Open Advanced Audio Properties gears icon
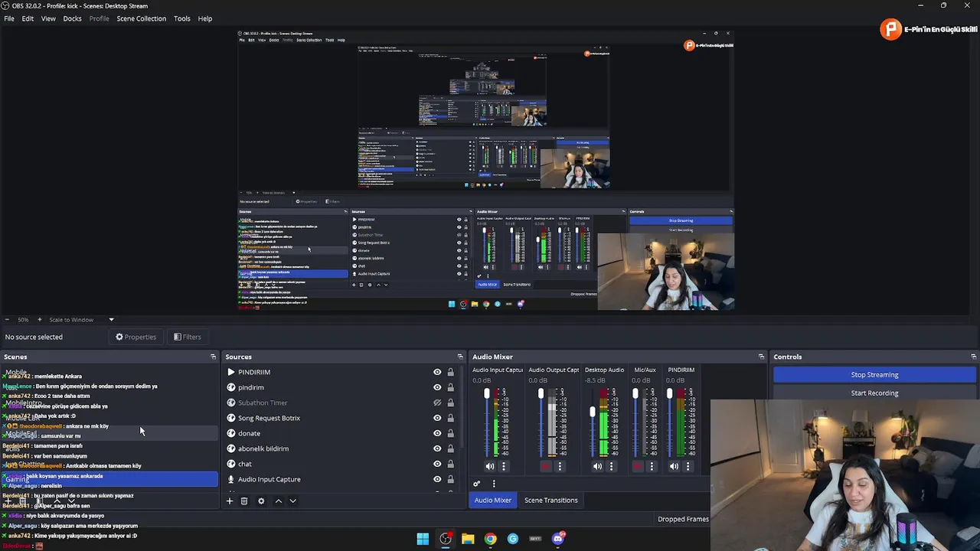The height and width of the screenshot is (551, 980). 476,484
